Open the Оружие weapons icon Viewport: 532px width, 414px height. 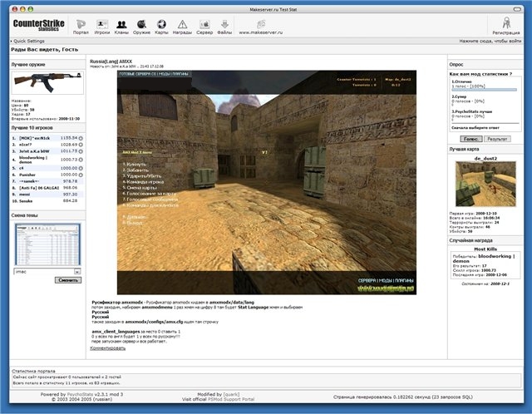point(141,27)
